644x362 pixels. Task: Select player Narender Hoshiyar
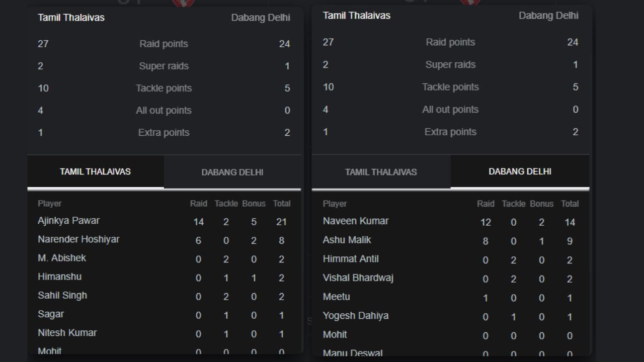[78, 239]
